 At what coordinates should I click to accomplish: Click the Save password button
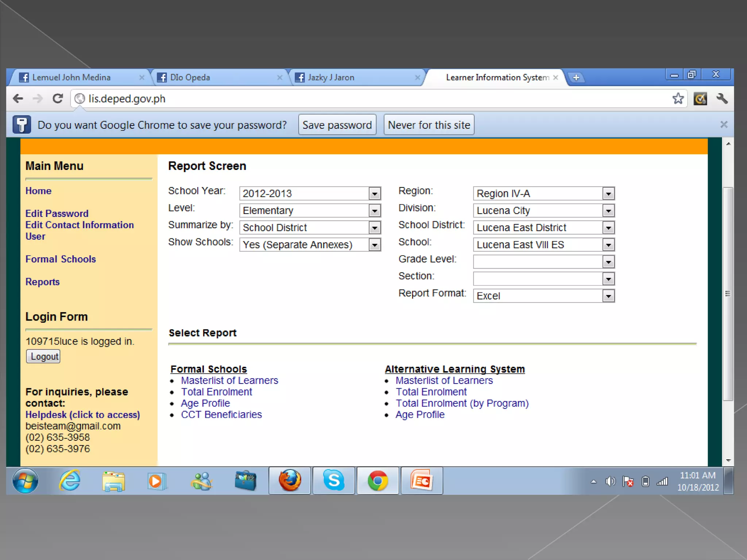pos(337,125)
